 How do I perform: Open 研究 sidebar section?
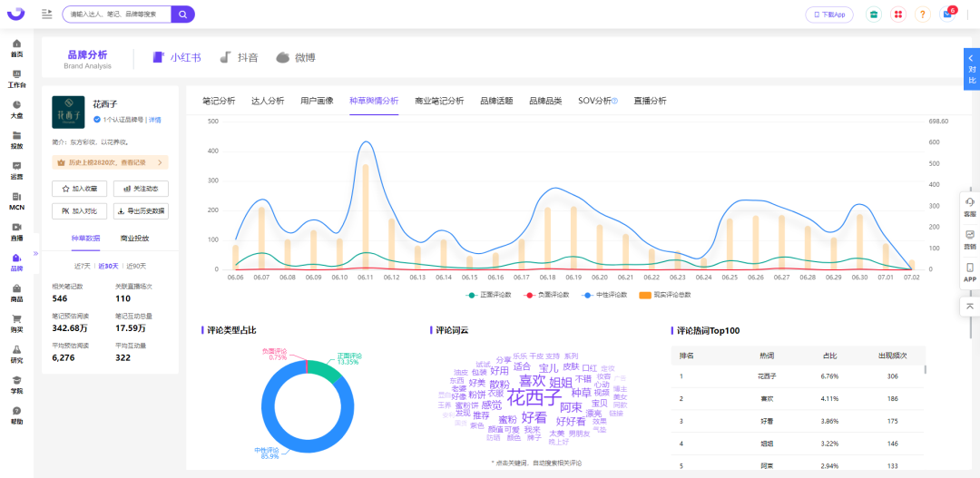tap(17, 355)
